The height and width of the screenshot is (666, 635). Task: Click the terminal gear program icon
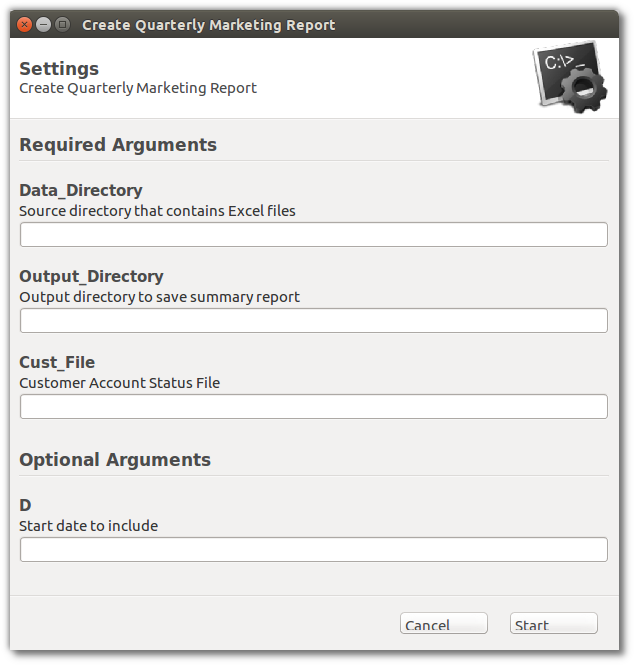(570, 77)
